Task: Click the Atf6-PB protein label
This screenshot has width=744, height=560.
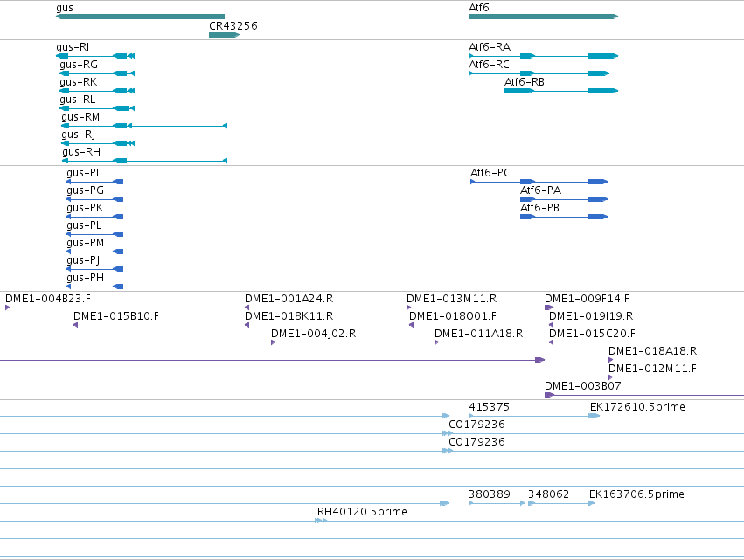Action: [x=540, y=208]
